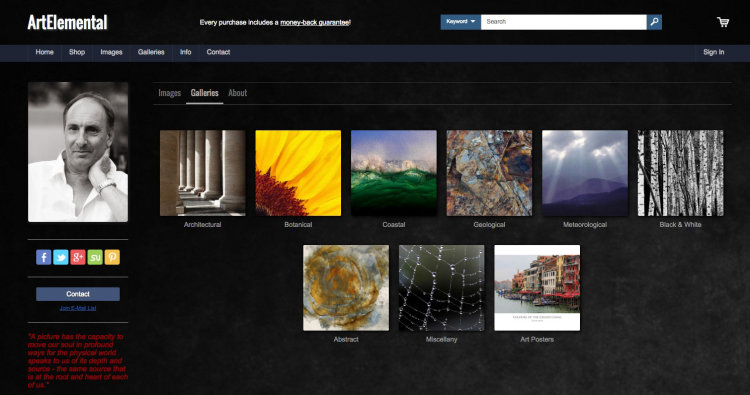Open Images in the navigation bar
The height and width of the screenshot is (395, 750).
(x=111, y=52)
